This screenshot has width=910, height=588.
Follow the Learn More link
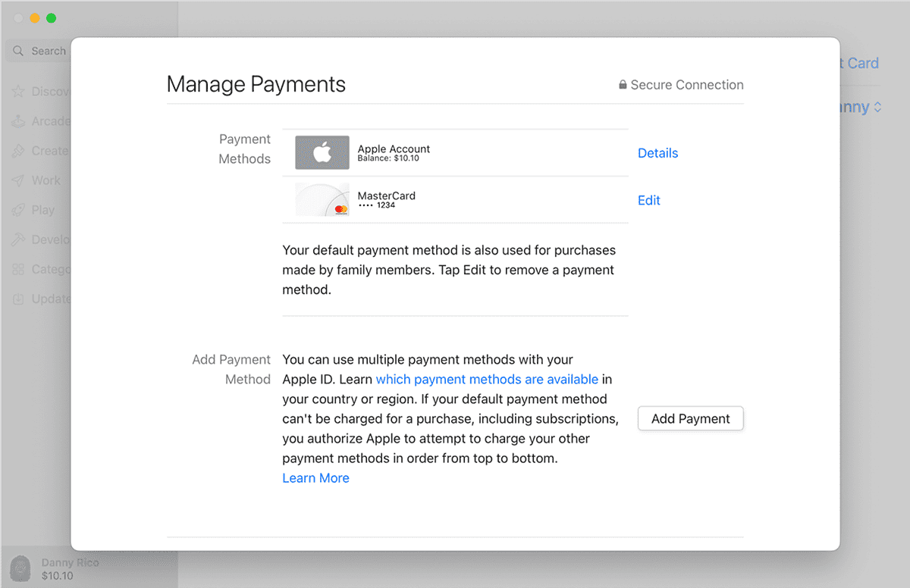(x=315, y=478)
